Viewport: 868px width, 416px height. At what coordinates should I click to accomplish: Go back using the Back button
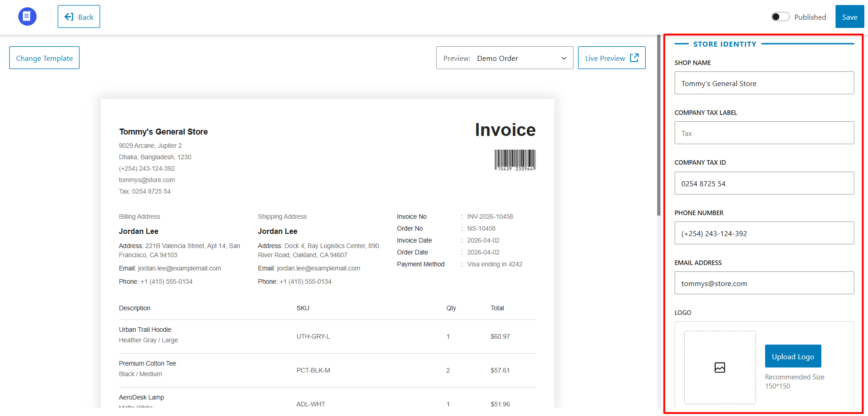[x=79, y=17]
